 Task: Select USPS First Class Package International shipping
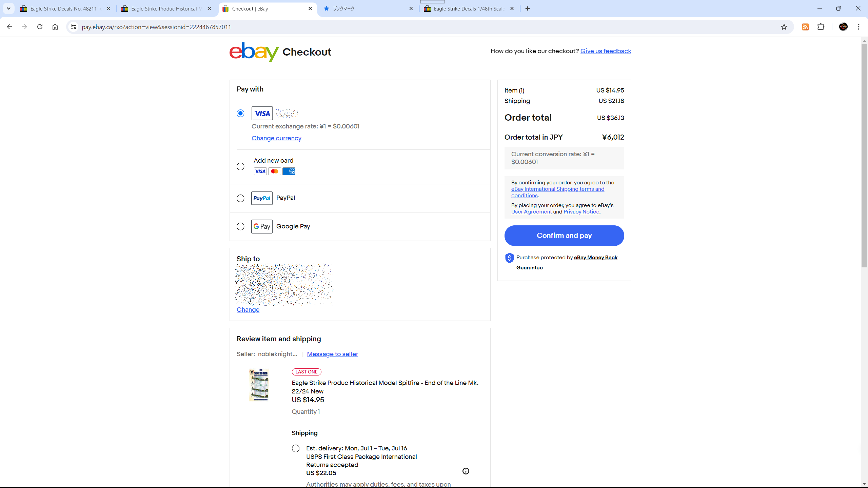[296, 448]
